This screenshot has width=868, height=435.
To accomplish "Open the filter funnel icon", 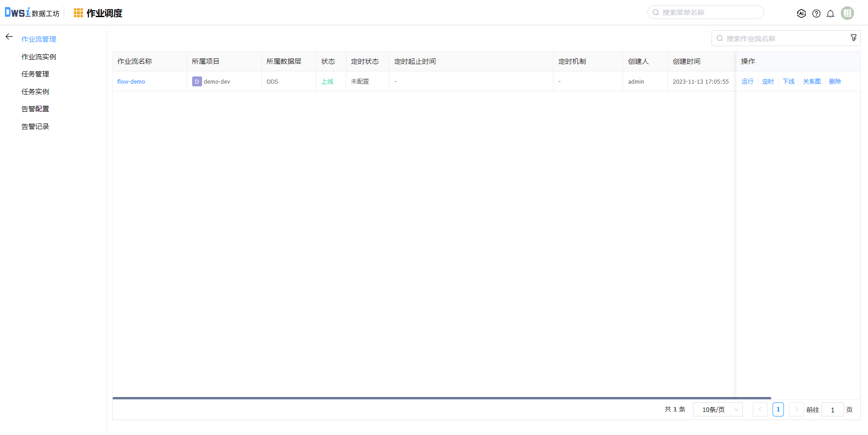I will (x=854, y=38).
